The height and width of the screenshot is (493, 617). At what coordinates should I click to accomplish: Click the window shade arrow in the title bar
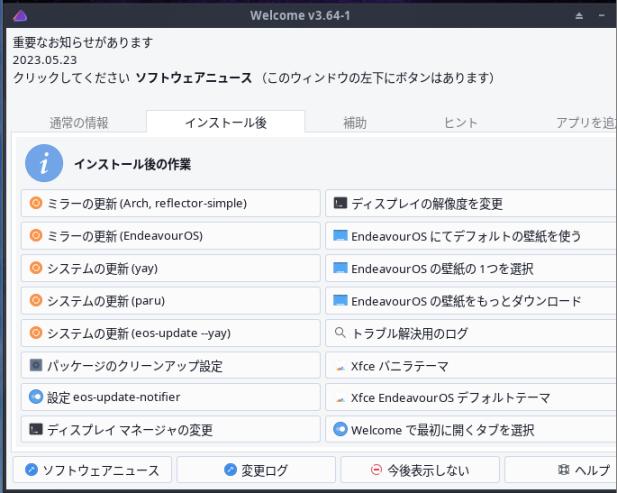pyautogui.click(x=579, y=16)
